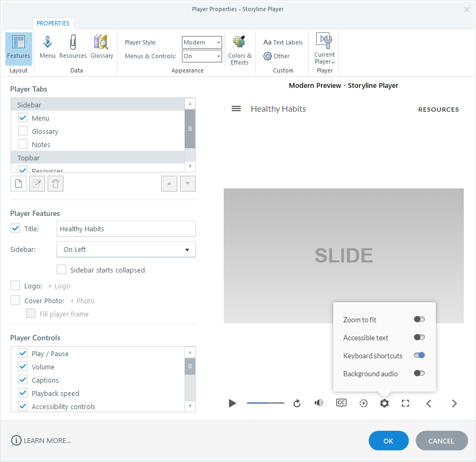Click the replay icon in preview

(297, 403)
